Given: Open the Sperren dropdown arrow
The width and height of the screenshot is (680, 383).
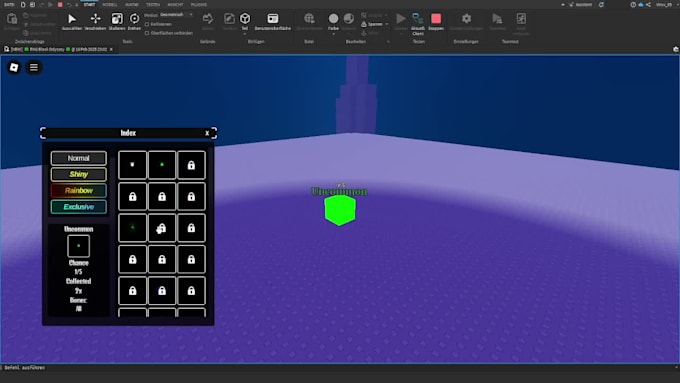Looking at the screenshot, I should click(386, 24).
